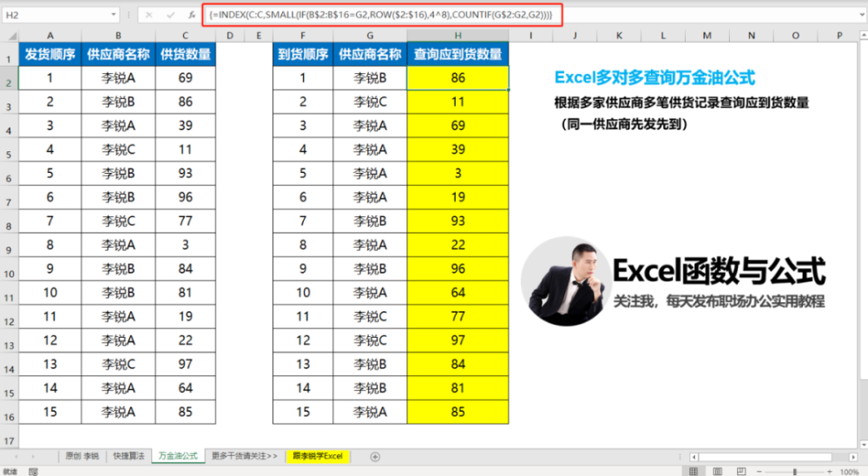
Task: Click left table header 供应商名称 in column B
Action: (x=118, y=55)
